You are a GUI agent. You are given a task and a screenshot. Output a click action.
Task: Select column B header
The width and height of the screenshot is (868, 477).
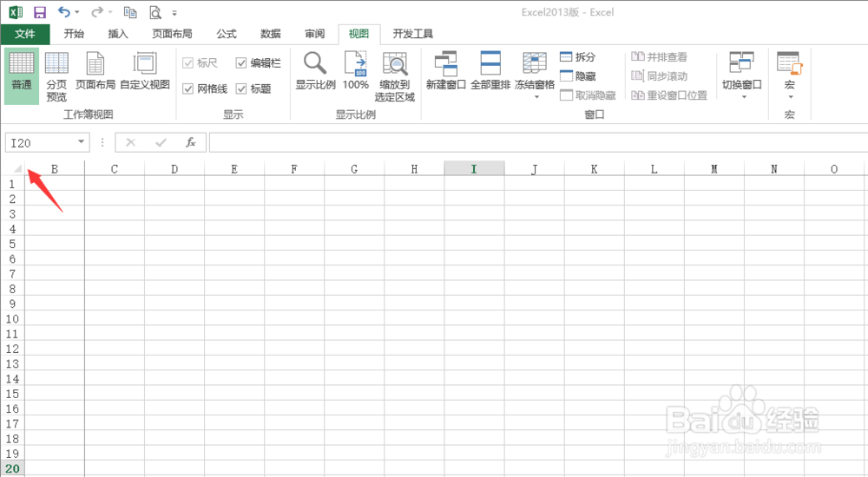pyautogui.click(x=54, y=169)
